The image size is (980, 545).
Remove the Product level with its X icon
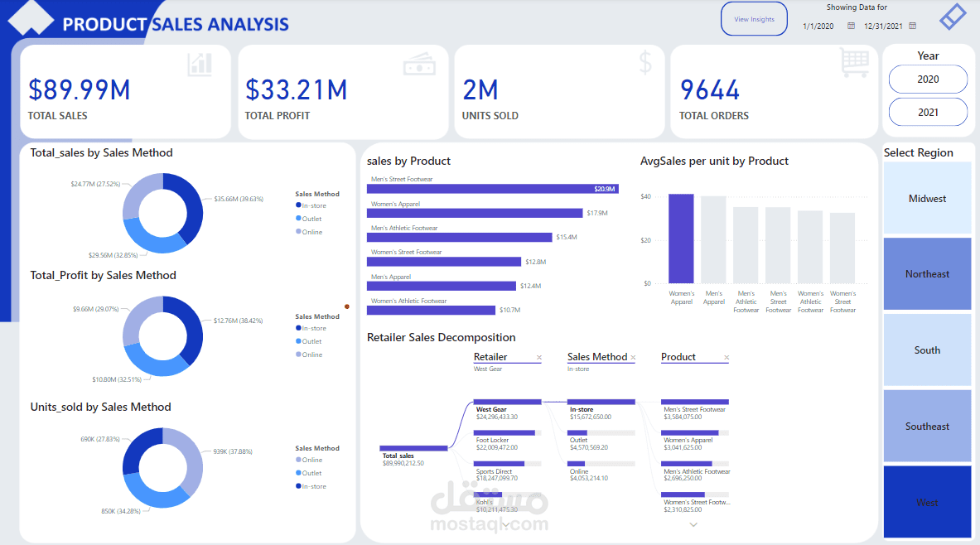point(727,358)
